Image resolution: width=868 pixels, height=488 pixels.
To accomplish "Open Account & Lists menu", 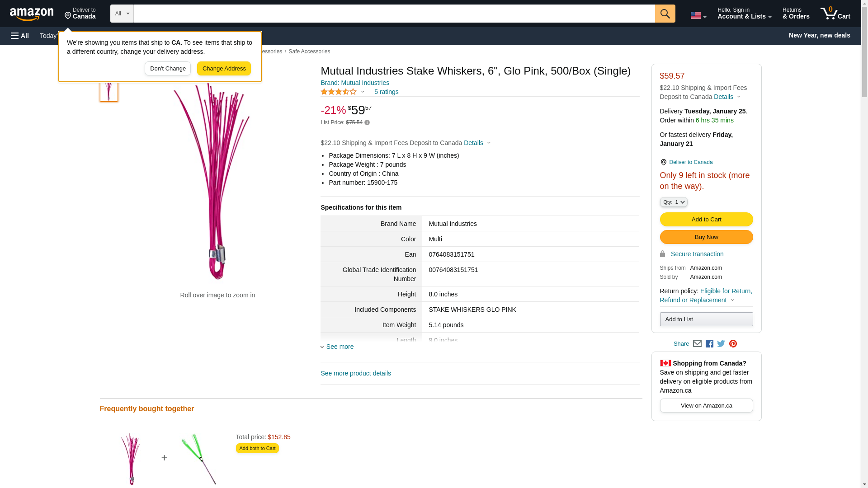I will tap(744, 14).
